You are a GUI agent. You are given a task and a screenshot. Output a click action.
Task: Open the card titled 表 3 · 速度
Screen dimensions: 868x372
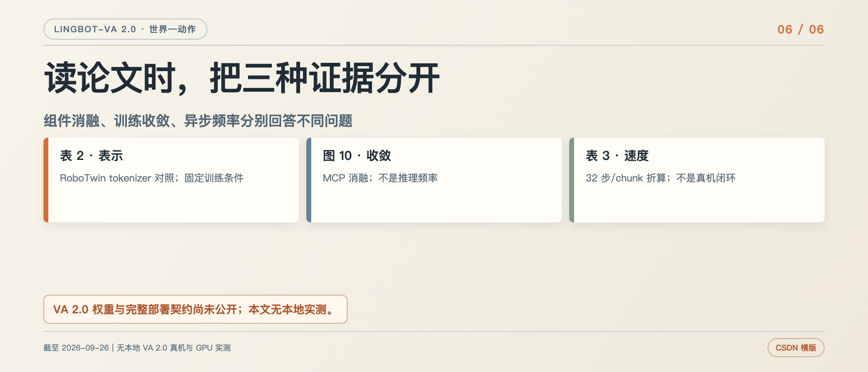tap(697, 180)
